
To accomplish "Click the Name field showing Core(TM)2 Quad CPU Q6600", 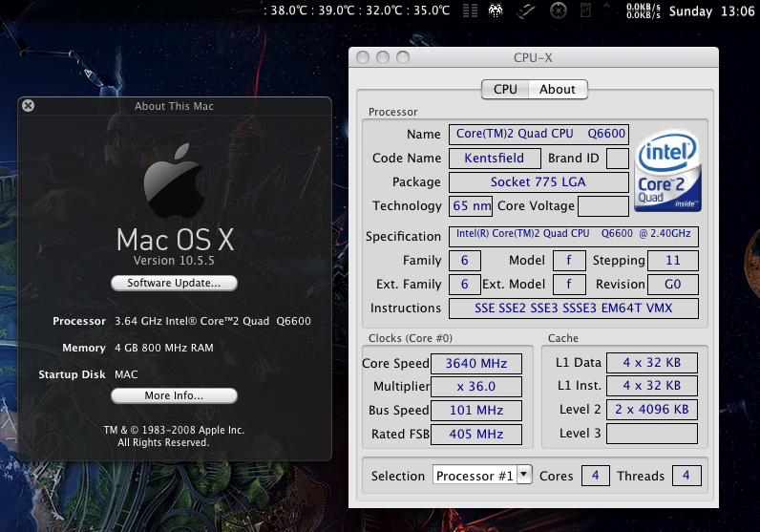I will tap(538, 135).
